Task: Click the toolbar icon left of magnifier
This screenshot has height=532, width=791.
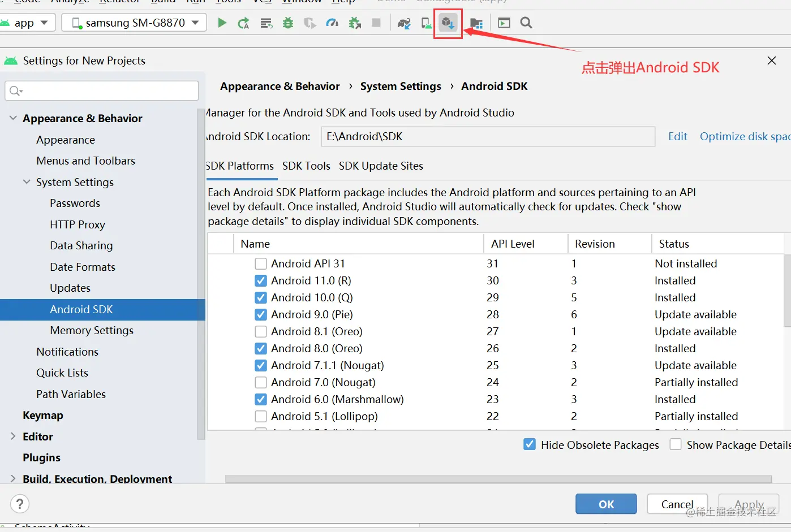Action: click(x=504, y=23)
